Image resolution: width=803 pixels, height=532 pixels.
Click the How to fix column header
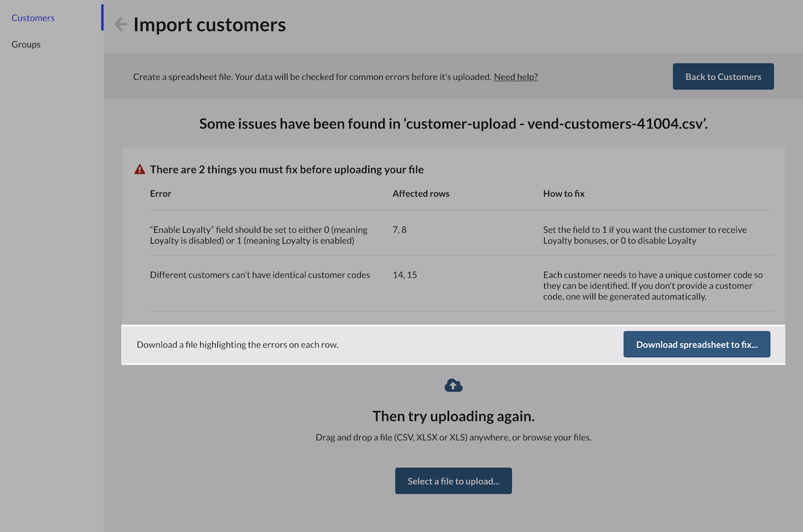(564, 194)
